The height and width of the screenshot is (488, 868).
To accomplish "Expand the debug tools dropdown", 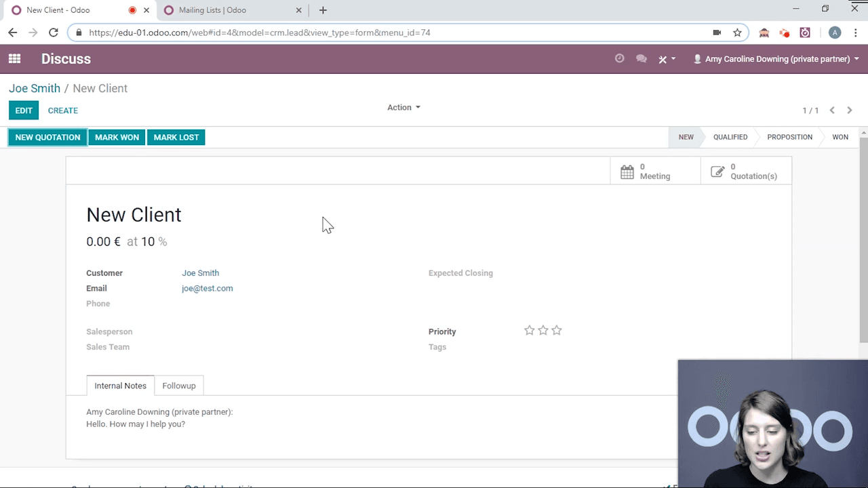I will (x=667, y=59).
